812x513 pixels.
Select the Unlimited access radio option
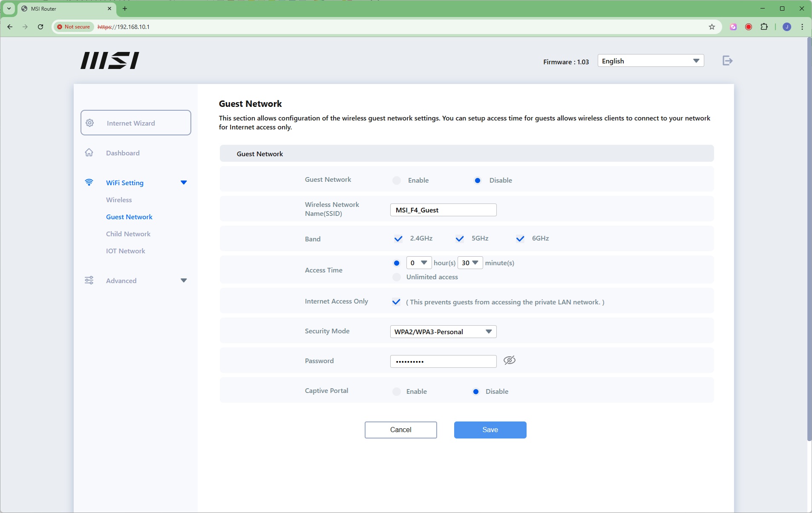(x=397, y=277)
